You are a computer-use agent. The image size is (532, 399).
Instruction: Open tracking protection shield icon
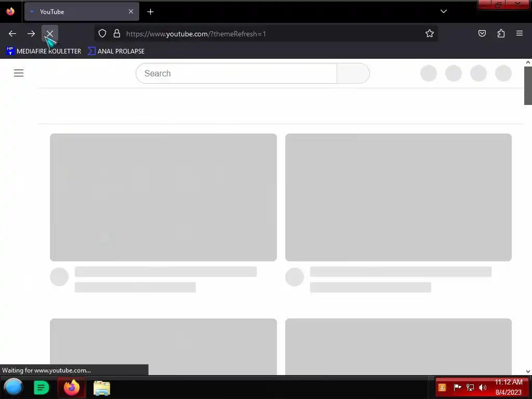pyautogui.click(x=102, y=33)
